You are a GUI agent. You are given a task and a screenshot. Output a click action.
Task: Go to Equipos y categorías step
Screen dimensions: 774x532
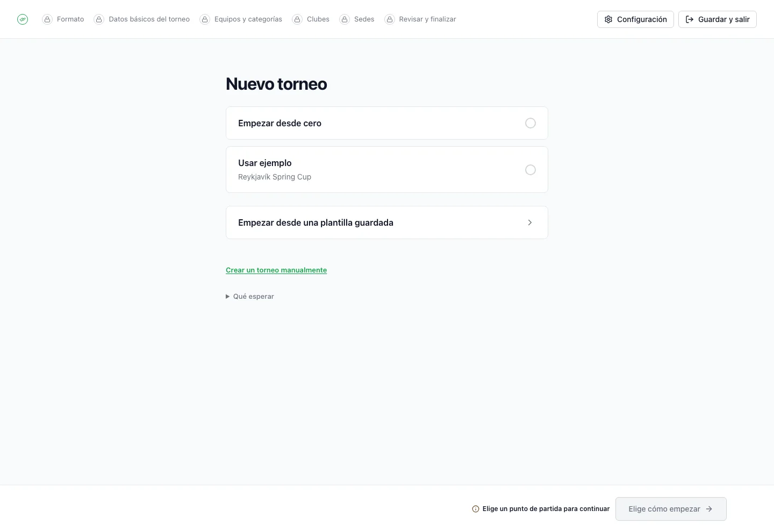coord(241,19)
